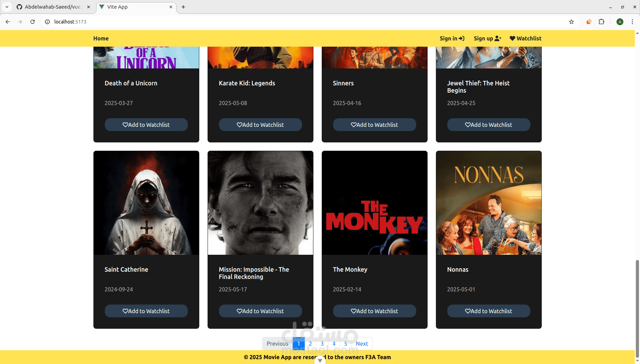Go back to the previous page

tap(8, 22)
